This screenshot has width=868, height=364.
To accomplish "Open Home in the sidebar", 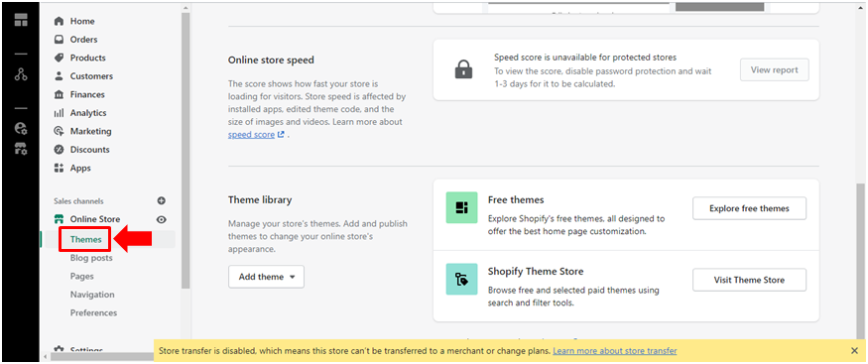I will [82, 21].
